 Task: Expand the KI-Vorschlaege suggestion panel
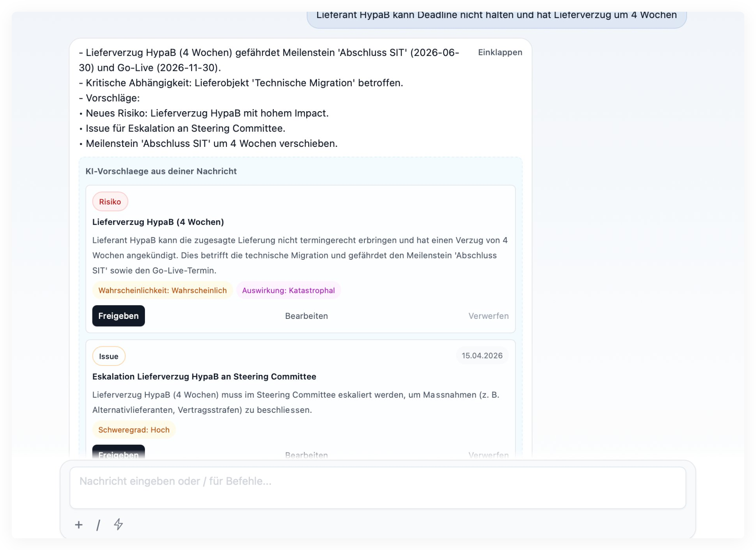[161, 171]
